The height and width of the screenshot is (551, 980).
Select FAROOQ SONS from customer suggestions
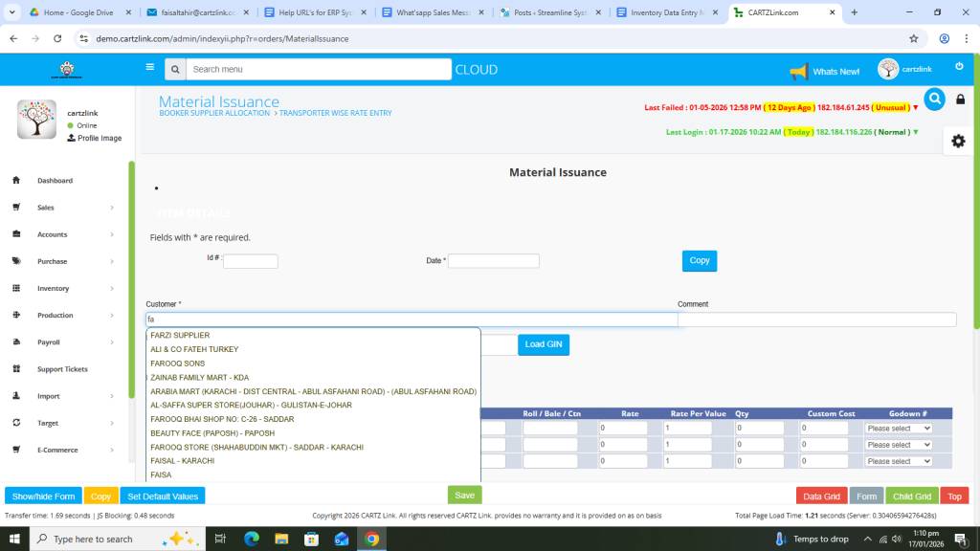tap(178, 364)
